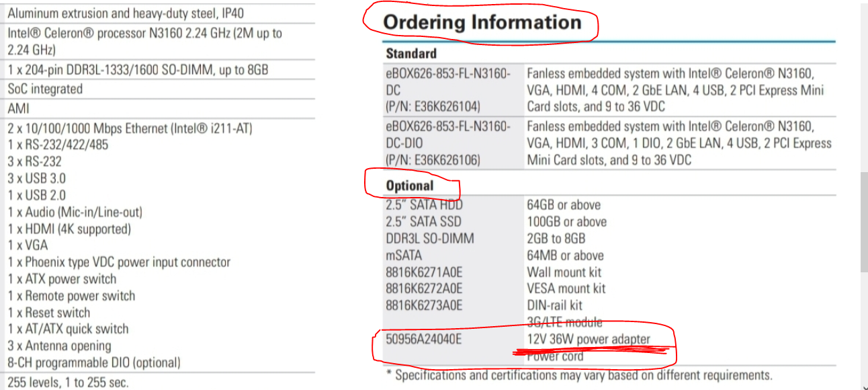Viewport: 868px width, 390px height.
Task: Click part number E36K626104
Action: [x=433, y=106]
